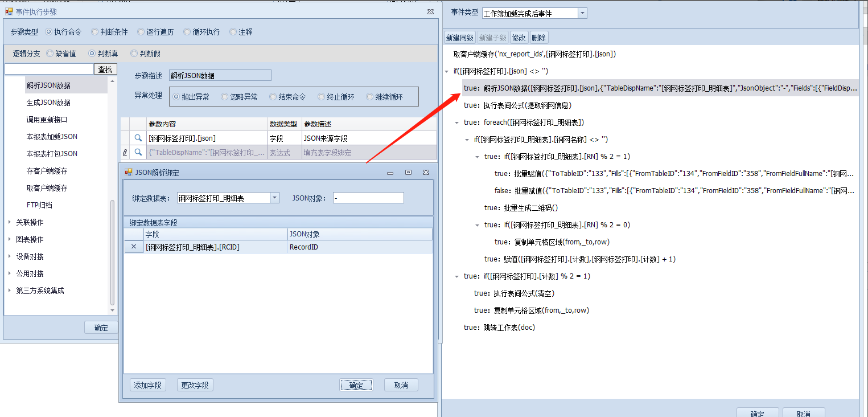
Task: Click the pencil edit marker in parameter row
Action: [x=125, y=153]
